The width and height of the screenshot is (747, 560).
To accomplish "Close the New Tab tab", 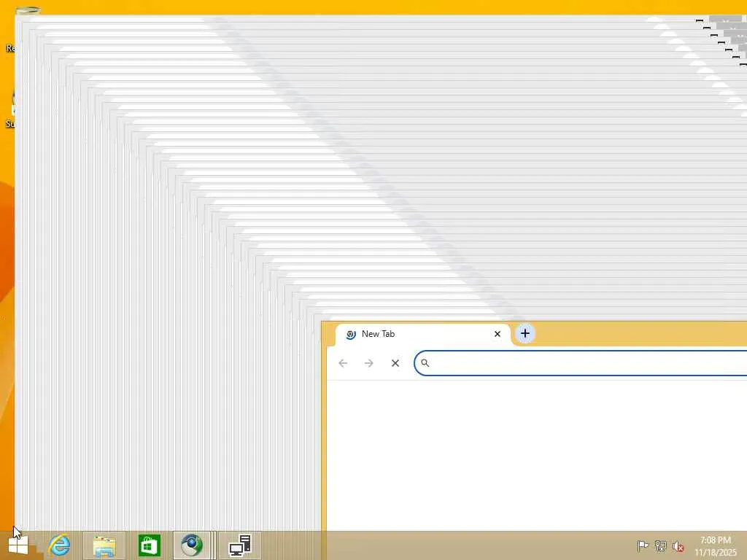I will pos(498,334).
